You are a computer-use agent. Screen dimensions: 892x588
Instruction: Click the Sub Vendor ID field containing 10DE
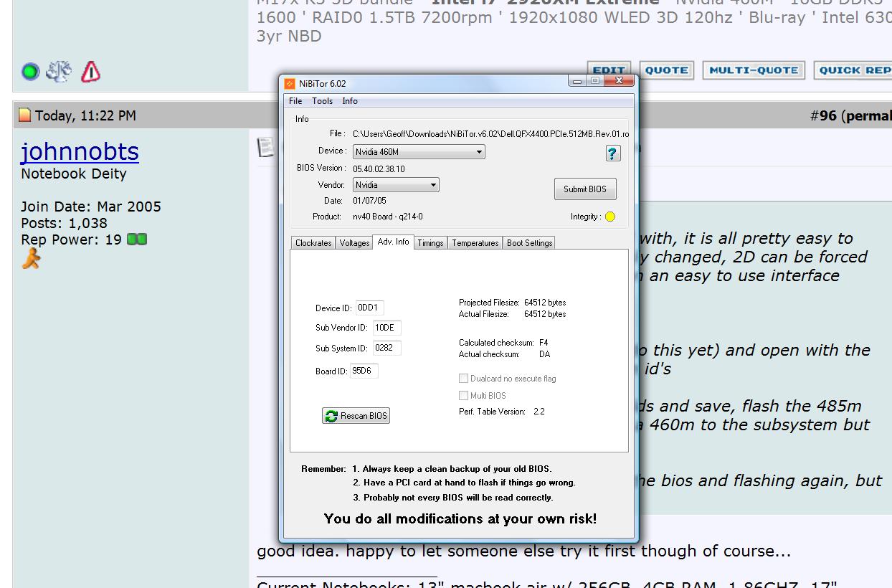pyautogui.click(x=386, y=328)
